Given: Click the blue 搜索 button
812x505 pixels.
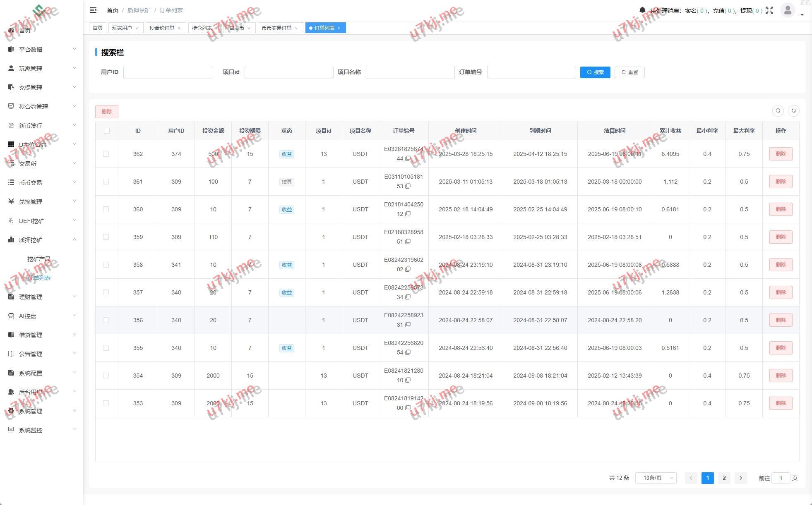Looking at the screenshot, I should tap(595, 72).
